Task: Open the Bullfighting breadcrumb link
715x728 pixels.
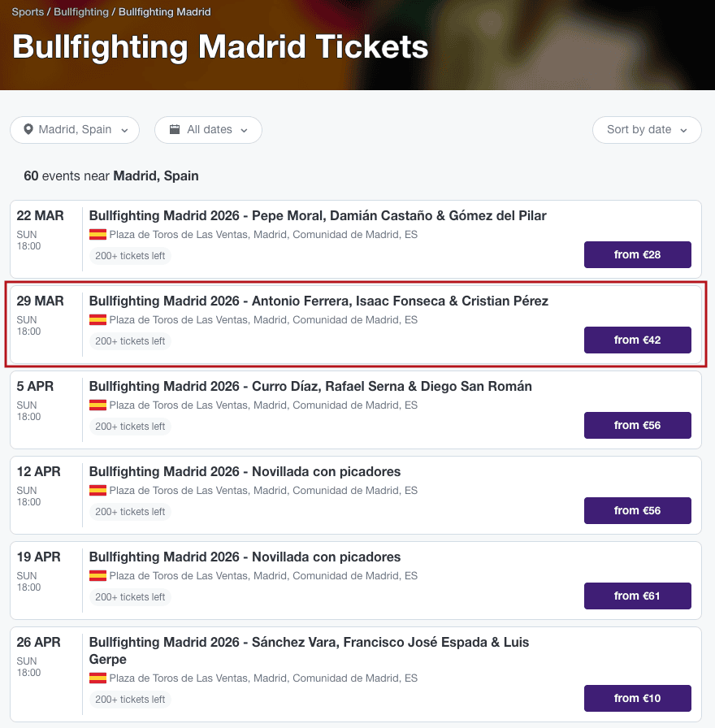Action: 80,12
